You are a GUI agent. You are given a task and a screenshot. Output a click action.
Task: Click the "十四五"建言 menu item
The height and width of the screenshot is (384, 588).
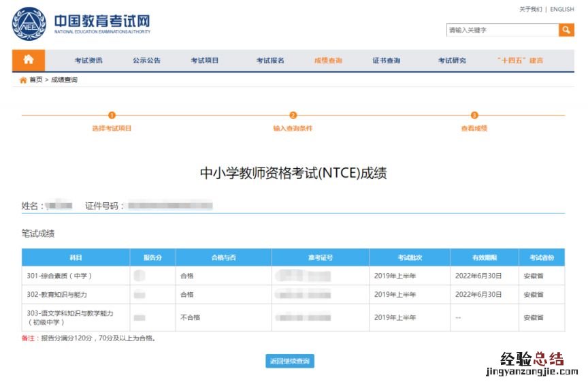[x=521, y=61]
